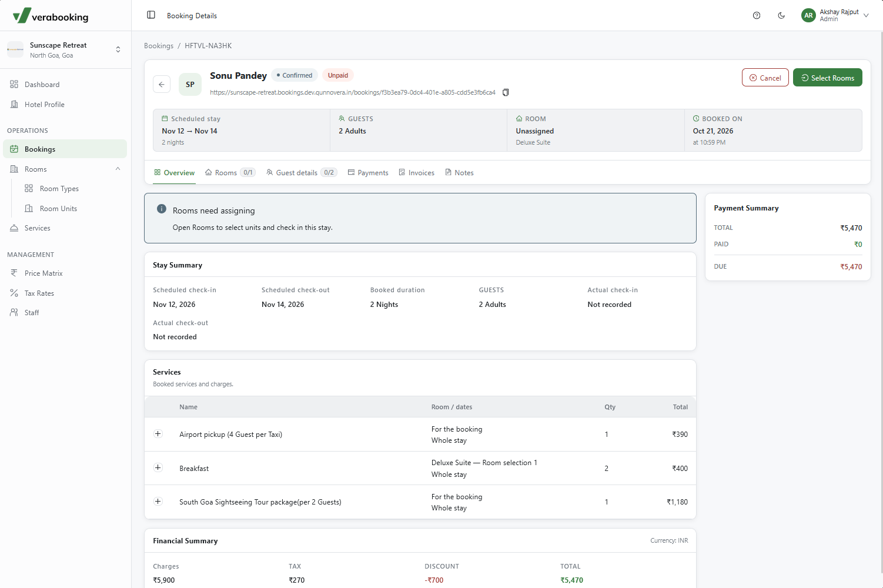Image resolution: width=883 pixels, height=588 pixels.
Task: Click the page vertical scrollbar
Action: click(x=881, y=302)
